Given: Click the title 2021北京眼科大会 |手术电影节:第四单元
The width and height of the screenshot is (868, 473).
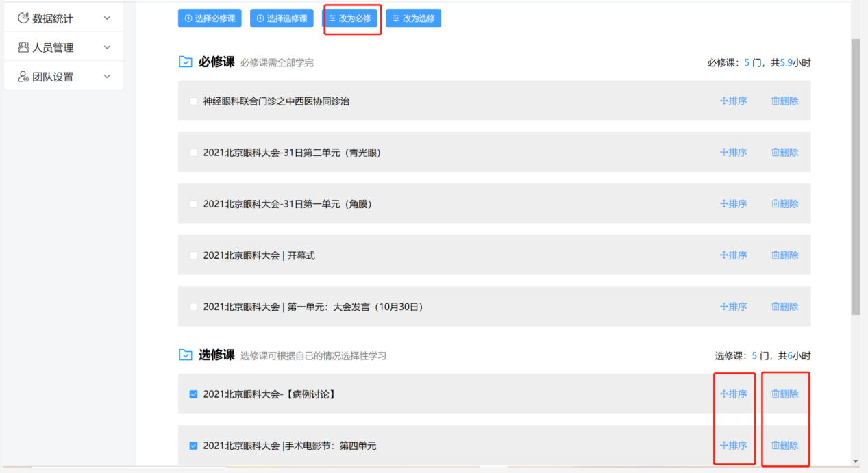Looking at the screenshot, I should pyautogui.click(x=290, y=446).
